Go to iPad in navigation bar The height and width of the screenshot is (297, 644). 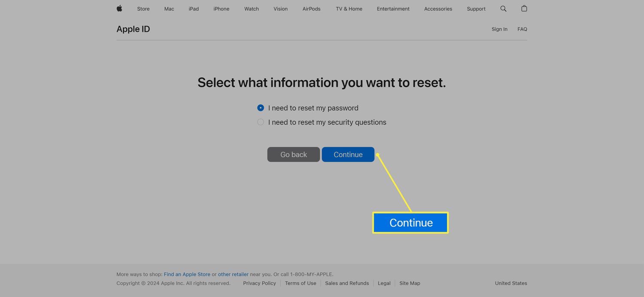(194, 9)
